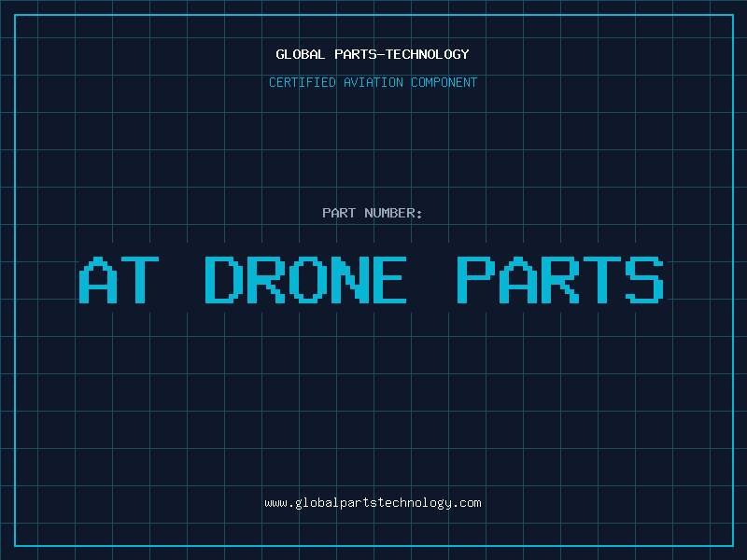The image size is (747, 560).
Task: Click the GLOBAL PARTS-TECHNOLOGY heading
Action: pyautogui.click(x=373, y=54)
